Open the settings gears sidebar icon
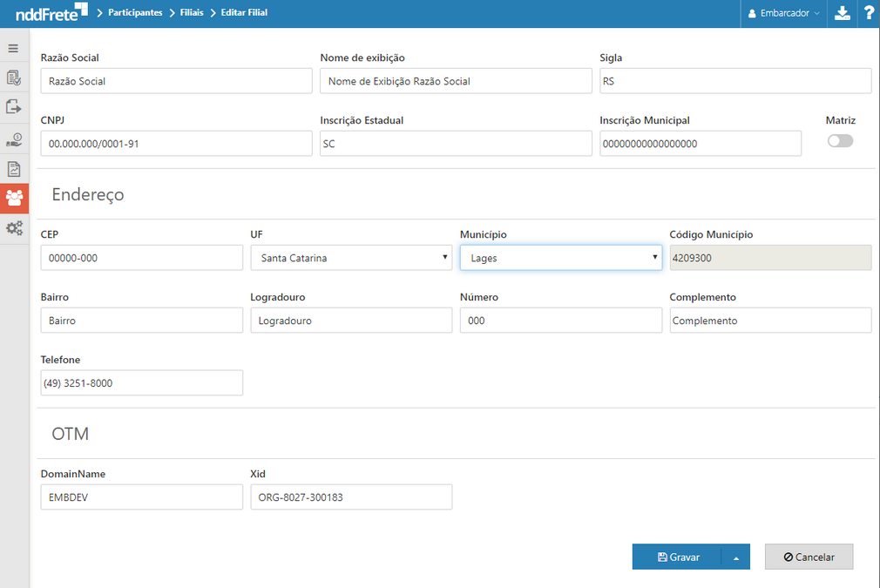 [14, 228]
